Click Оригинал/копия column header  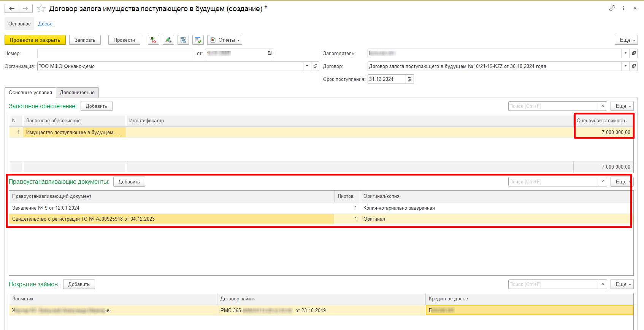(496, 196)
